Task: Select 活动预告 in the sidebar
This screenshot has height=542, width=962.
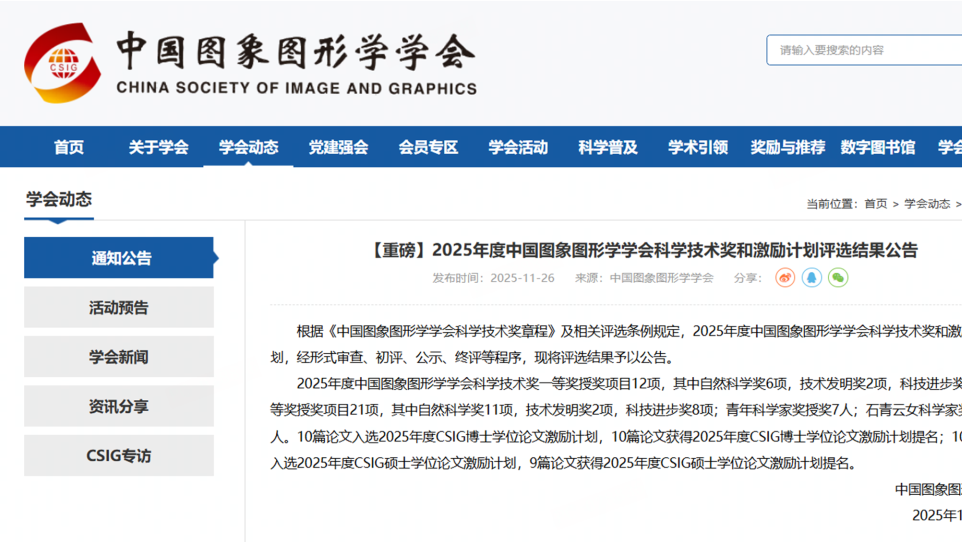Action: coord(119,307)
